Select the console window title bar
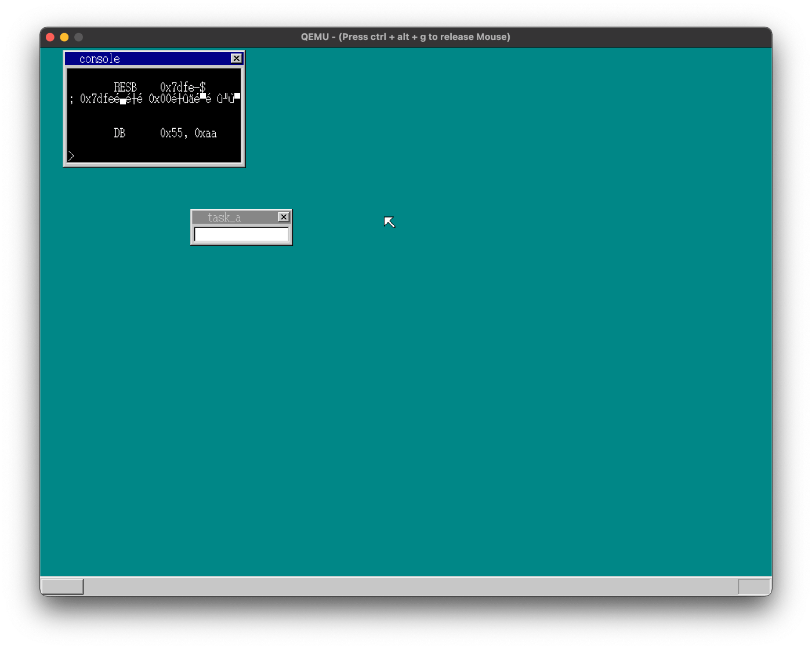The height and width of the screenshot is (649, 812). [154, 59]
